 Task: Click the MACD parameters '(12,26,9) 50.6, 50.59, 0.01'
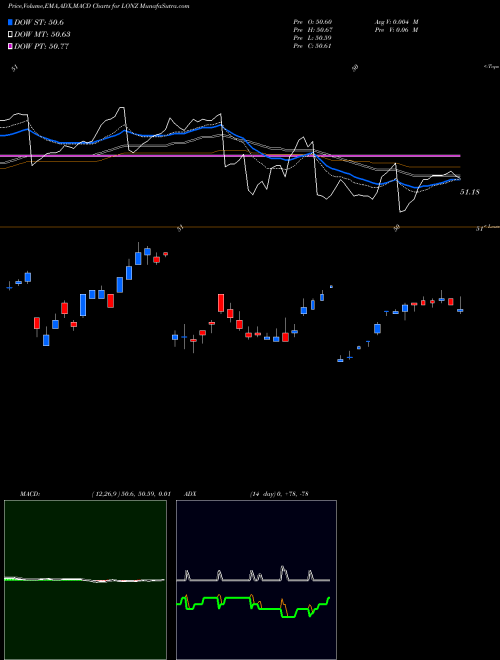(131, 494)
